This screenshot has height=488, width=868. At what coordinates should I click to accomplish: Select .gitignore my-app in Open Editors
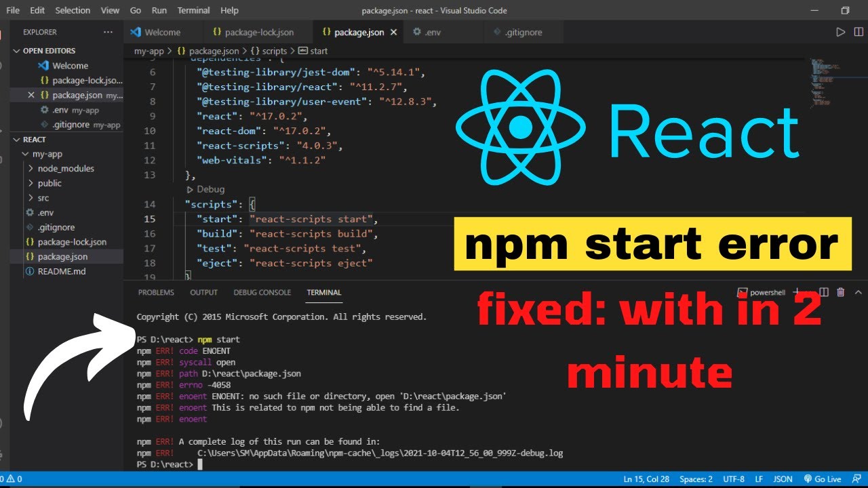click(x=85, y=125)
